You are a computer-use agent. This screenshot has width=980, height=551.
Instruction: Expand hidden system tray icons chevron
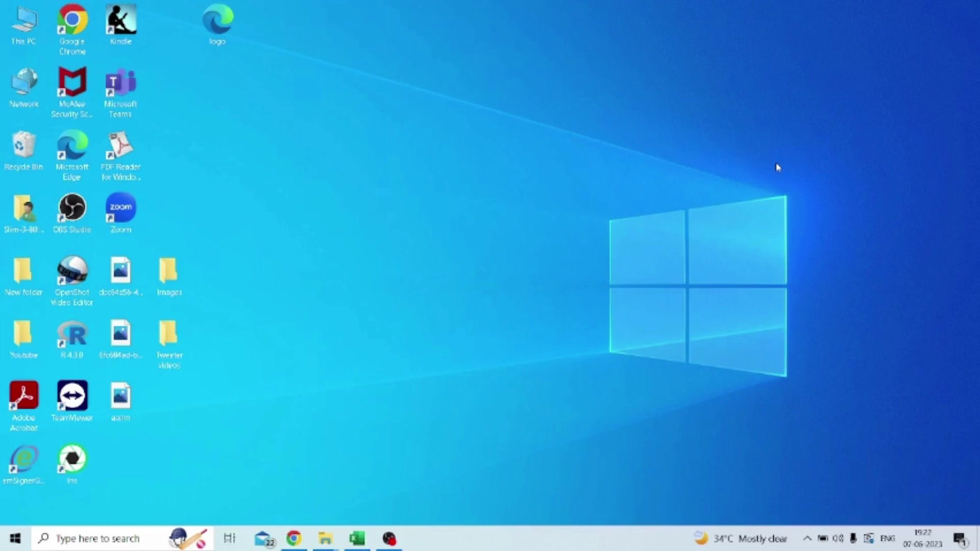[807, 538]
